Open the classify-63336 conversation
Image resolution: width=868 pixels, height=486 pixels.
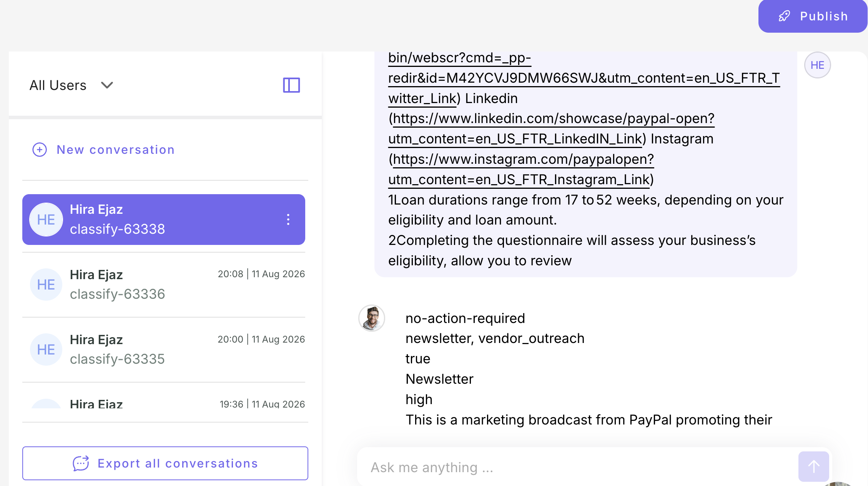(x=164, y=285)
